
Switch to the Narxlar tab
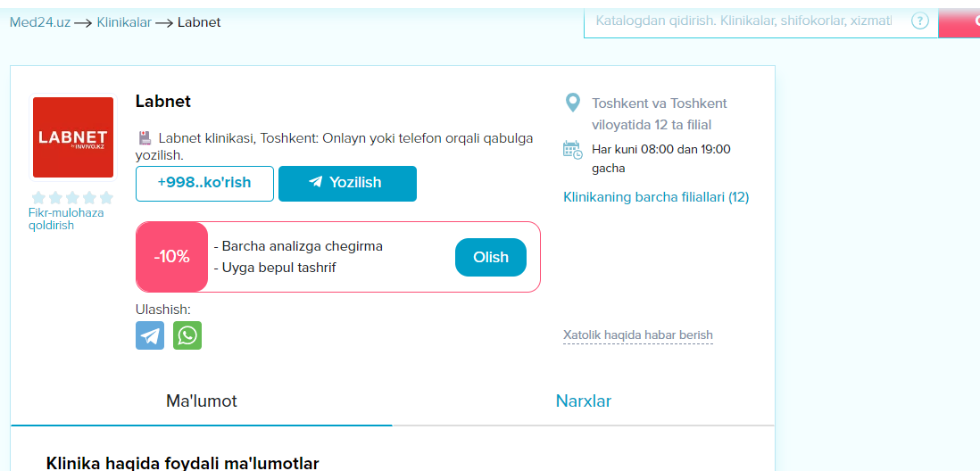583,401
